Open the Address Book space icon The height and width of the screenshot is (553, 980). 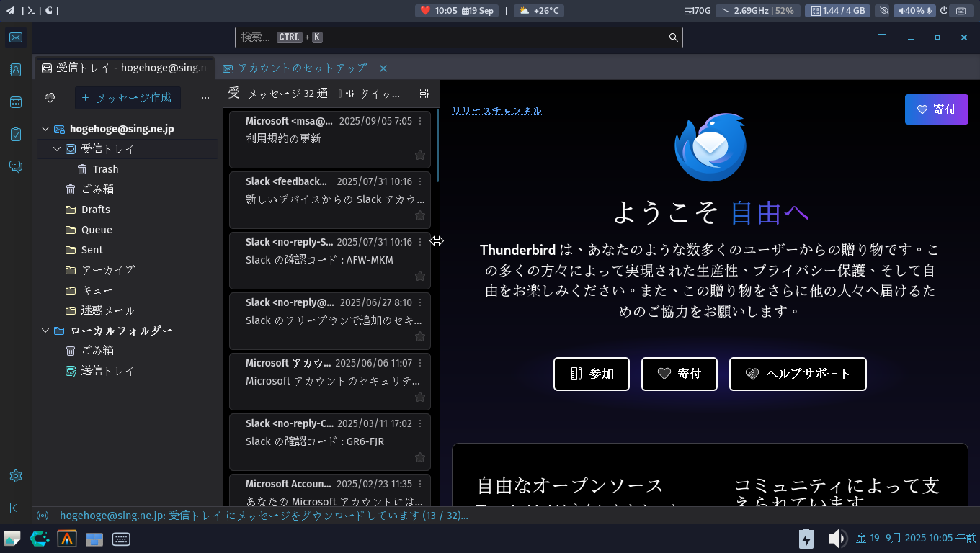coord(16,70)
